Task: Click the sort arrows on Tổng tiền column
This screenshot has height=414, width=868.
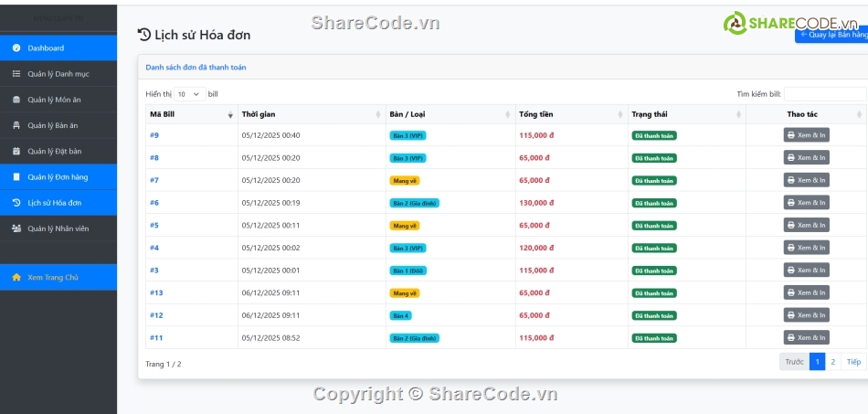Action: [x=620, y=114]
